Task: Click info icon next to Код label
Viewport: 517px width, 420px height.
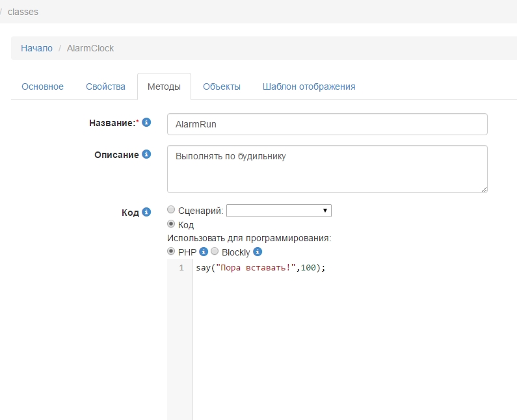Action: 146,212
